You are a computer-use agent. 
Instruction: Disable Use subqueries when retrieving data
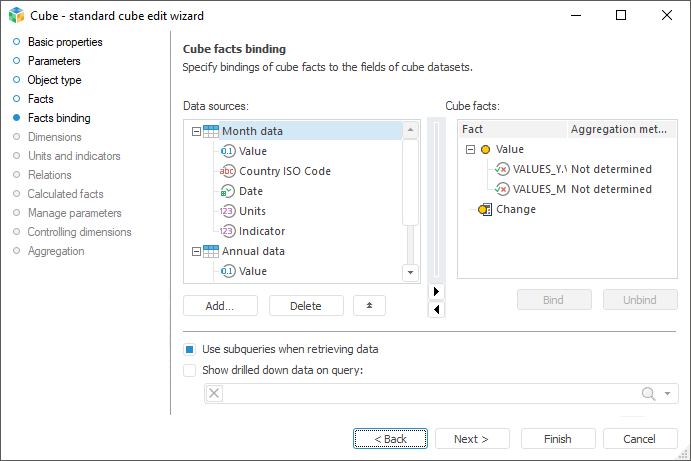pyautogui.click(x=190, y=349)
